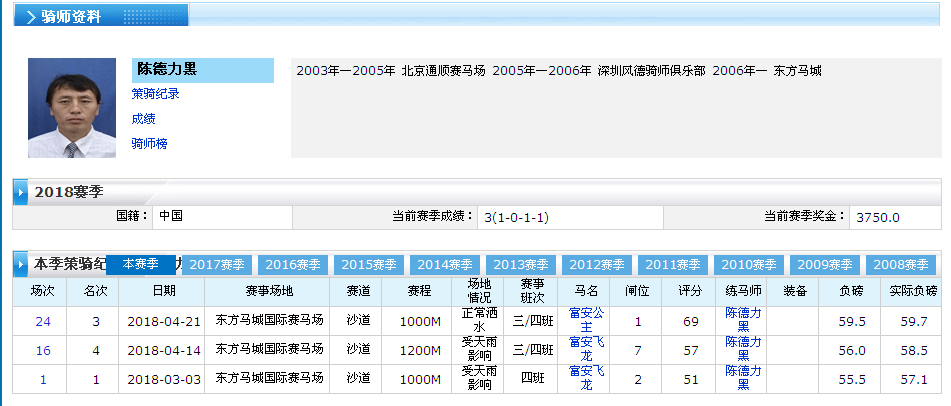
Task: Open the 骑师榜 link
Action: coord(149,144)
